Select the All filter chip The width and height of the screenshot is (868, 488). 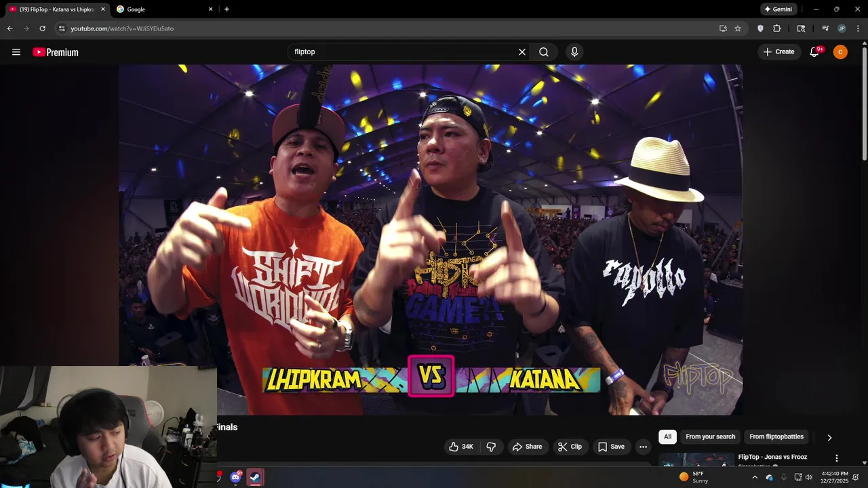668,437
